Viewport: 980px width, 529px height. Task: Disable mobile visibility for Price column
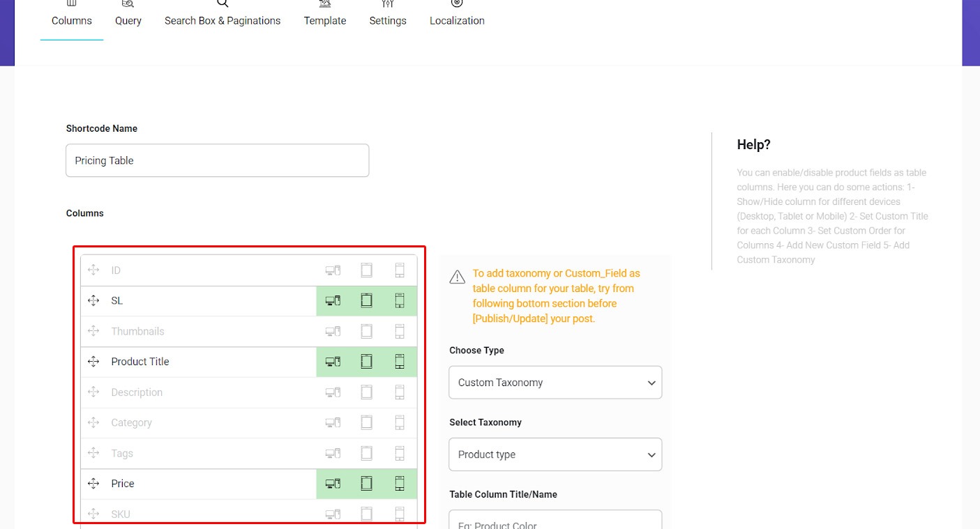pos(400,483)
